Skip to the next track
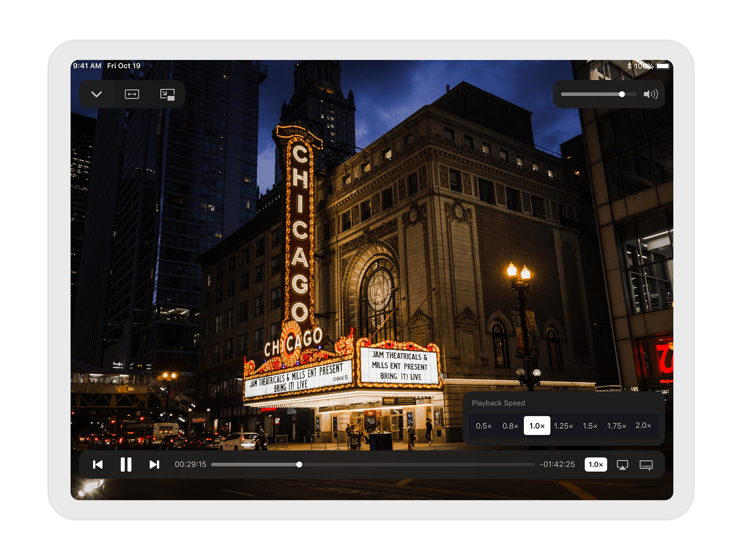Screen dimensions: 743x560 (x=154, y=464)
